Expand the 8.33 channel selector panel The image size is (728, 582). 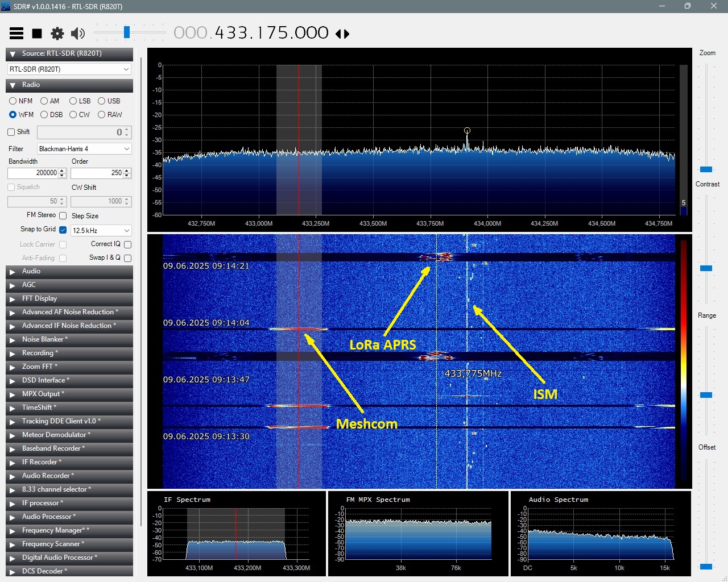click(69, 490)
